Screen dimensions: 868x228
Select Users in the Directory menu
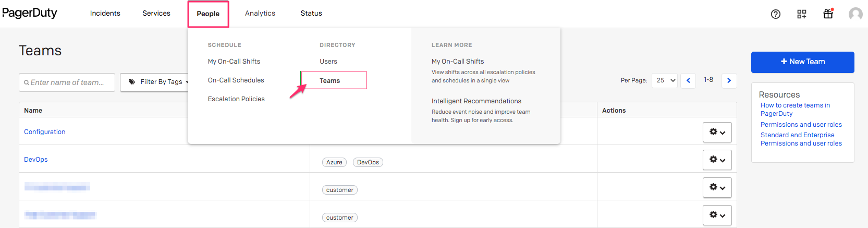point(328,62)
